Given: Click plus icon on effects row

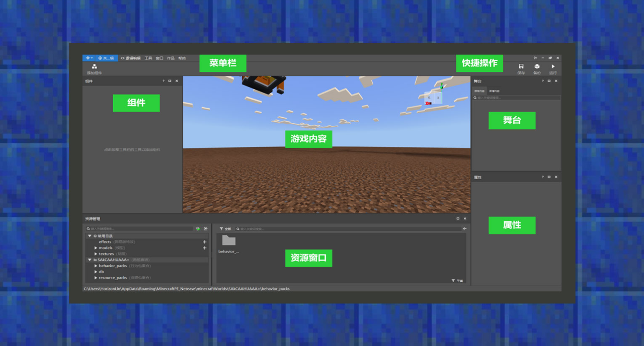Looking at the screenshot, I should tap(205, 242).
